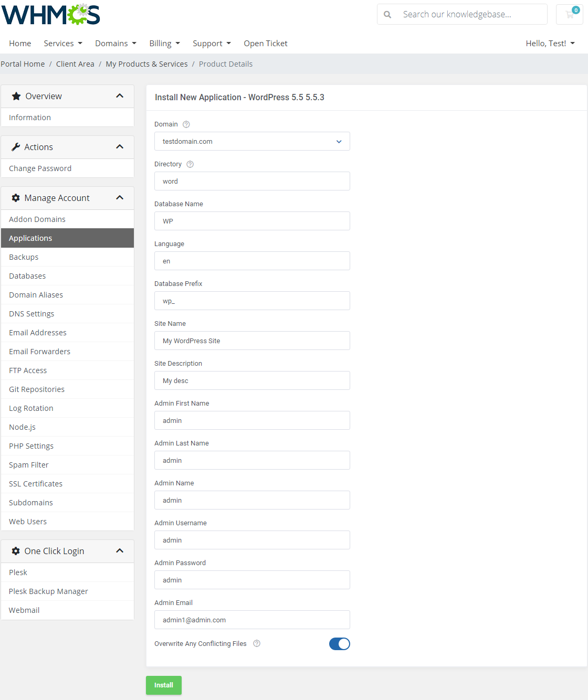
Task: Open Spam Filter section
Action: [67, 465]
